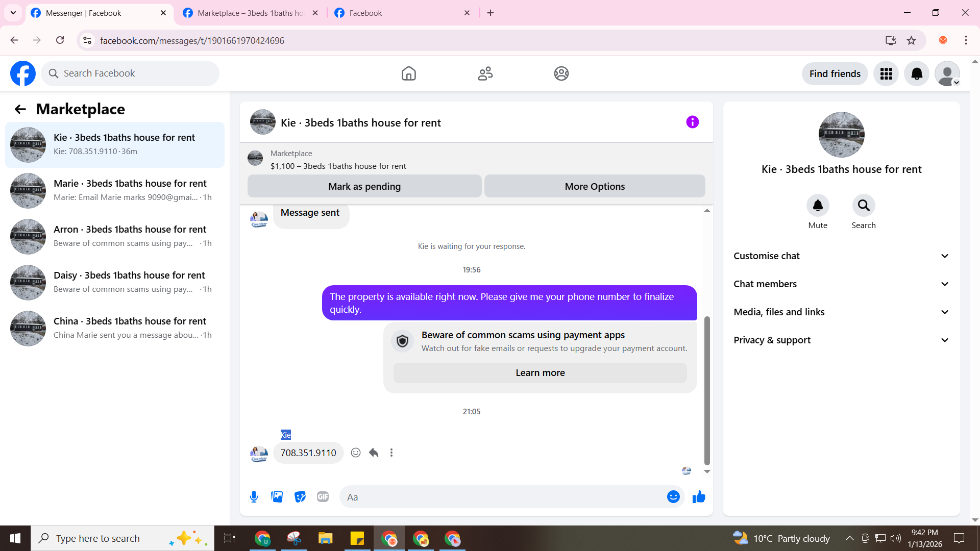Open Marie's house for rent conversation
The width and height of the screenshot is (980, 551).
click(x=115, y=190)
